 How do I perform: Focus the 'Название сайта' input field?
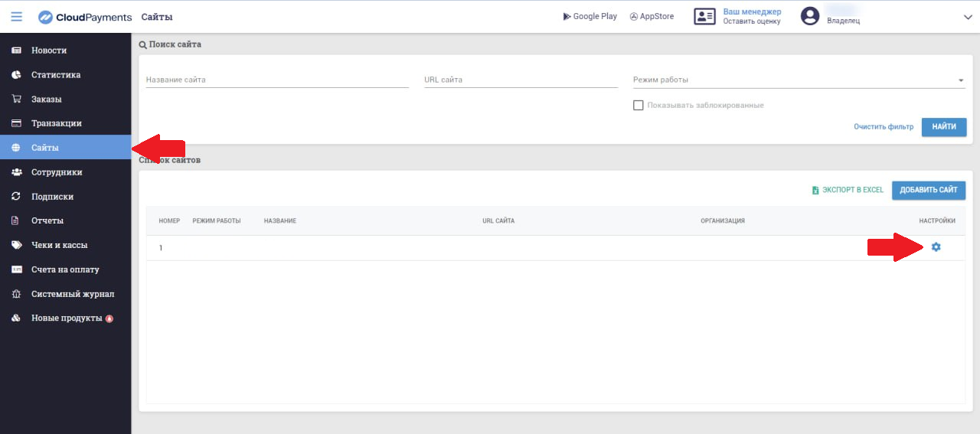276,80
